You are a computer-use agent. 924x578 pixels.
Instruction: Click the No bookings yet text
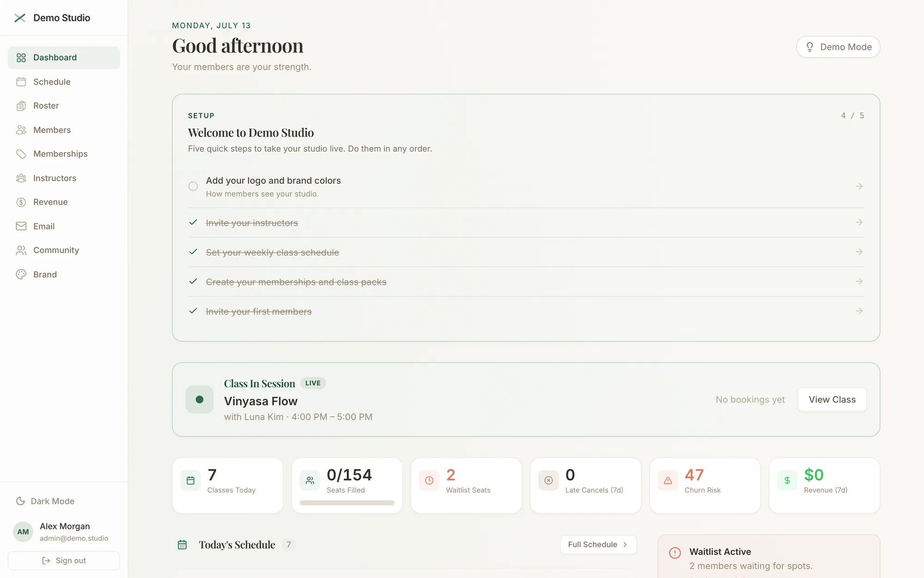[750, 400]
